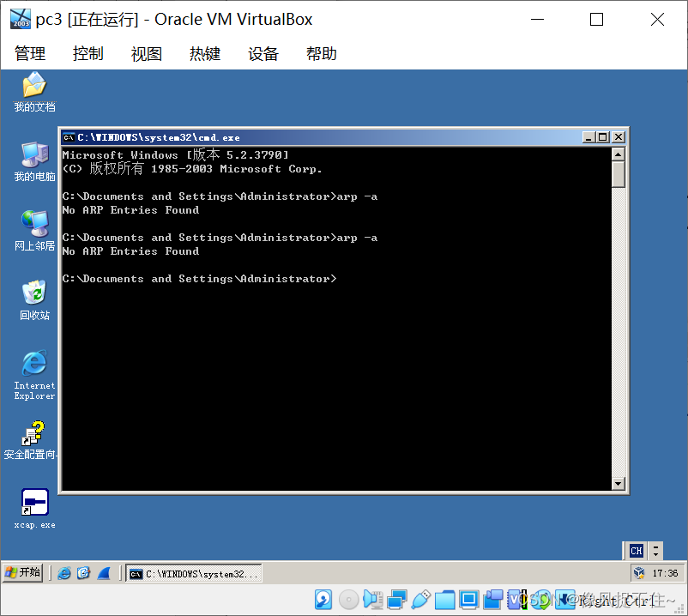Viewport: 688px width, 616px height.
Task: Click the CPU virtualization status icon
Action: pyautogui.click(x=516, y=600)
